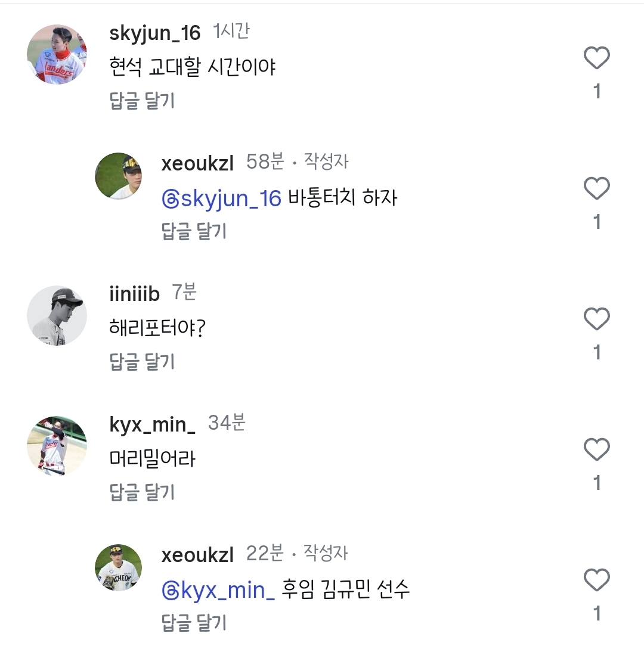Image resolution: width=644 pixels, height=661 pixels.
Task: Select the kyx_min_ username label
Action: pyautogui.click(x=153, y=424)
